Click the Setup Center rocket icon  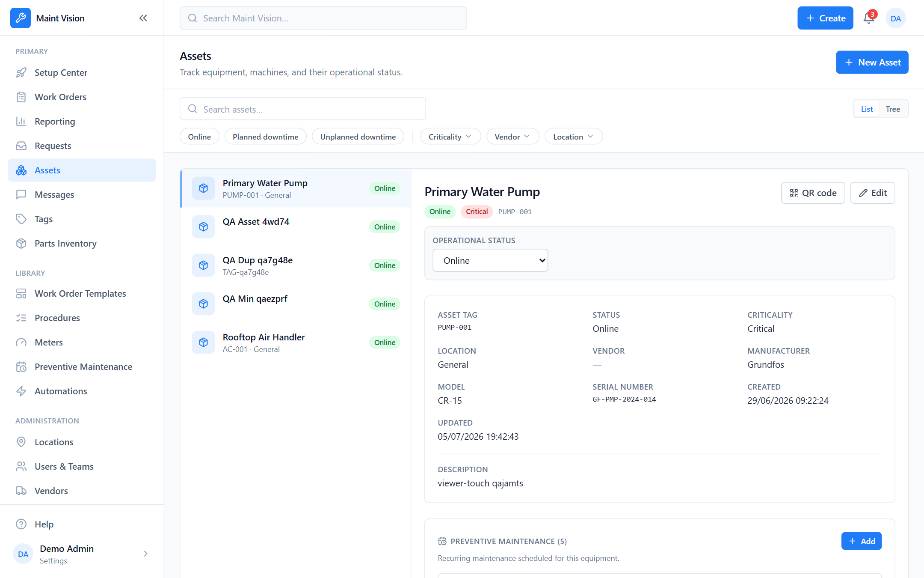click(x=21, y=73)
